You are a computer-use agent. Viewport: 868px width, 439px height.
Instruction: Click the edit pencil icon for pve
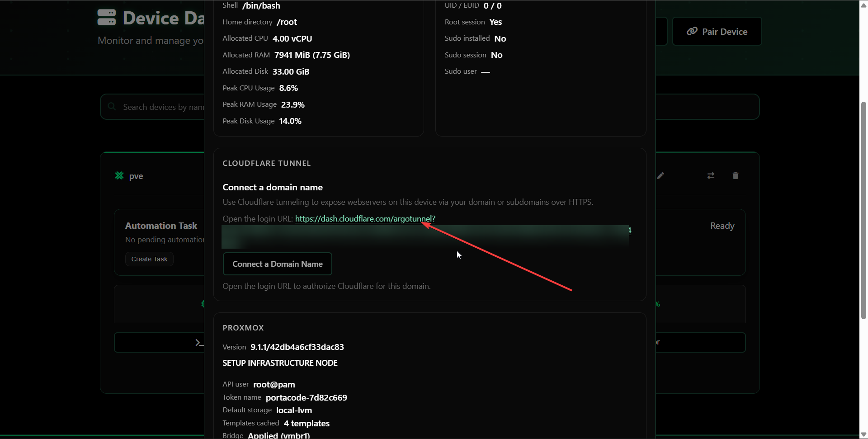click(660, 176)
